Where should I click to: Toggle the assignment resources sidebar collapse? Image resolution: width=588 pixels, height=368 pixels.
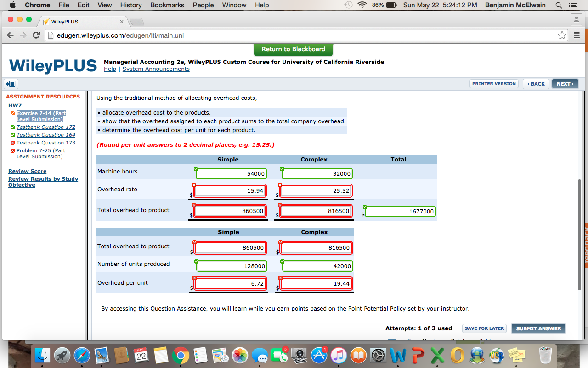pos(11,84)
